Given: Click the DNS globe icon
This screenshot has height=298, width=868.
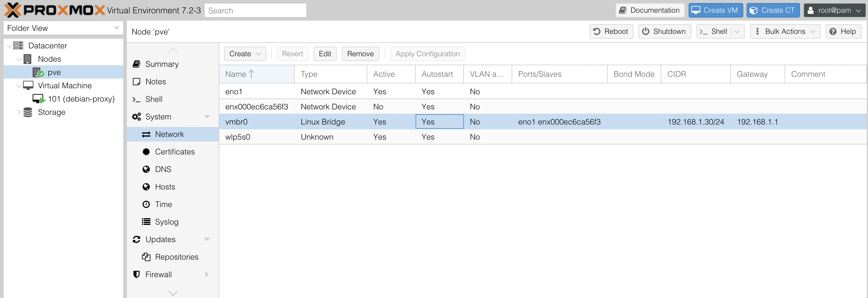Looking at the screenshot, I should (x=146, y=169).
